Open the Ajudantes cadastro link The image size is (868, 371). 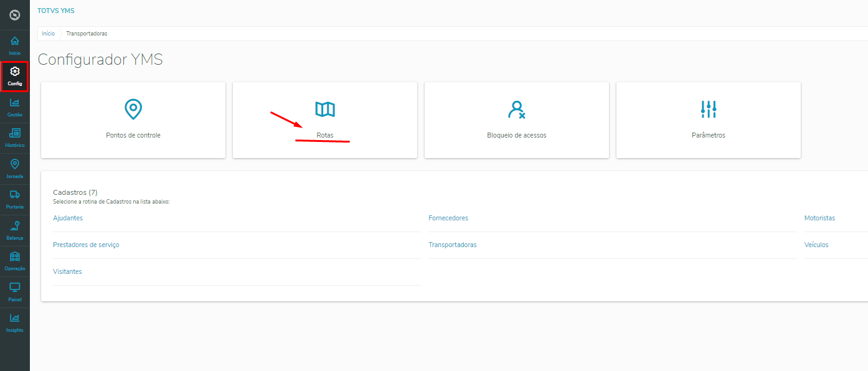tap(68, 218)
